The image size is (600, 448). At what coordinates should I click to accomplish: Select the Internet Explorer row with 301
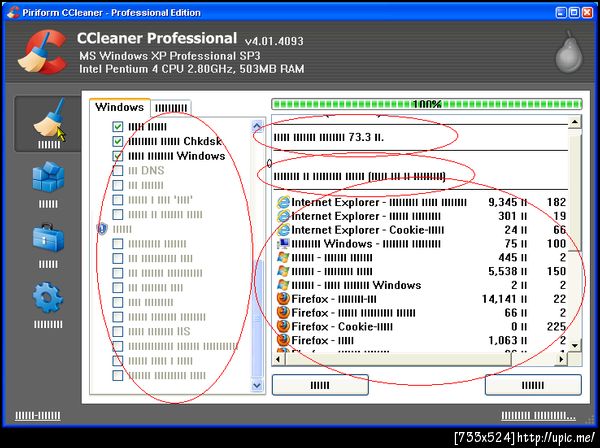420,216
